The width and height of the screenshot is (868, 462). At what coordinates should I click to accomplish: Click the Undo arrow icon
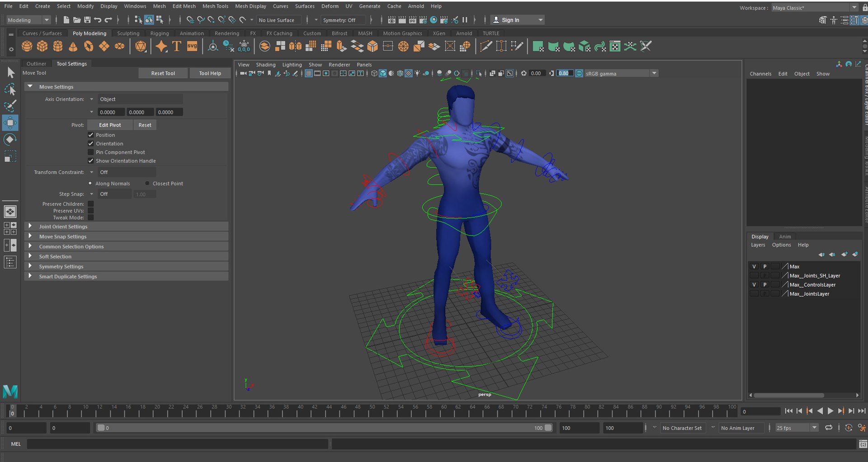[x=98, y=20]
